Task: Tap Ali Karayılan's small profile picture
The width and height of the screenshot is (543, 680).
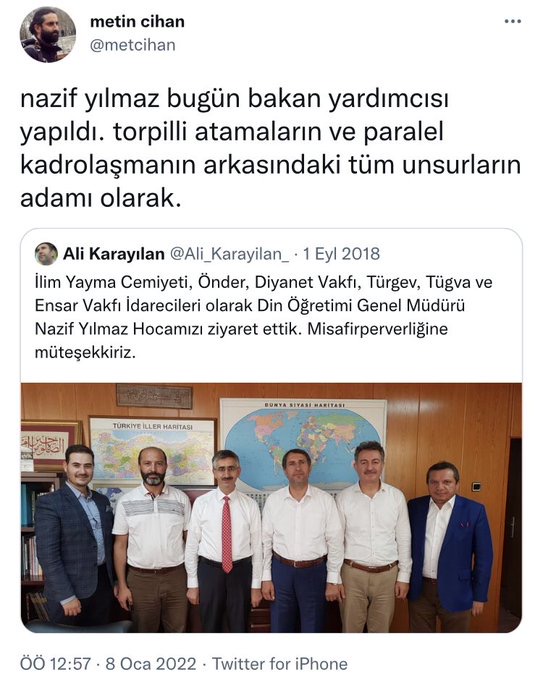Action: tap(46, 254)
